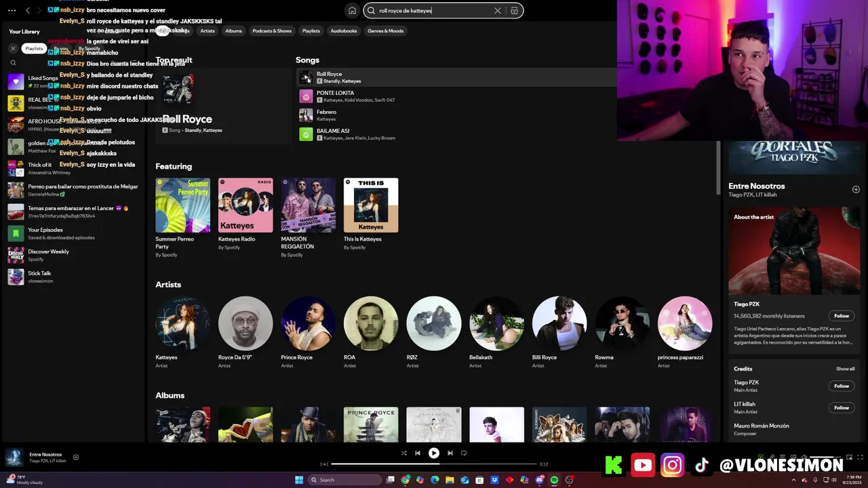Skip to the next track

coord(450,453)
